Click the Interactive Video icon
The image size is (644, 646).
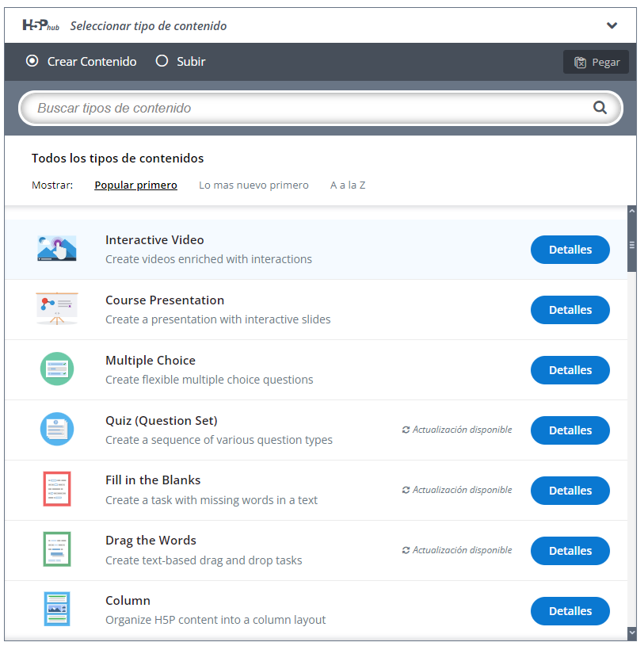56,249
